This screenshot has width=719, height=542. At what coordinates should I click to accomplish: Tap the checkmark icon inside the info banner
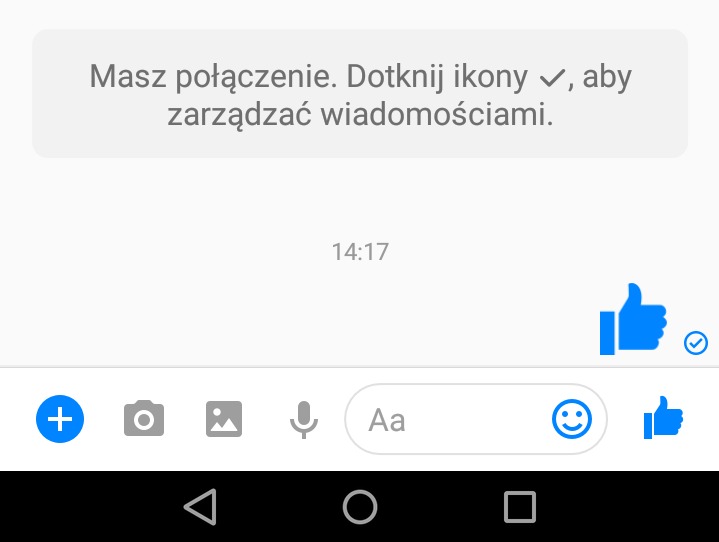tap(552, 78)
